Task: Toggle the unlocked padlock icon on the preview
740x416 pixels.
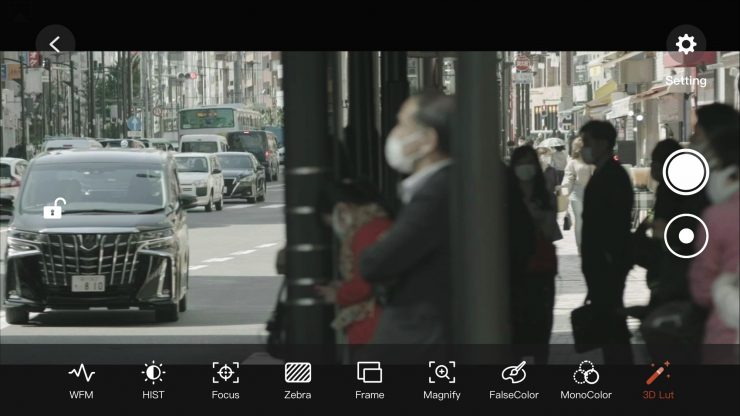Action: pos(54,209)
